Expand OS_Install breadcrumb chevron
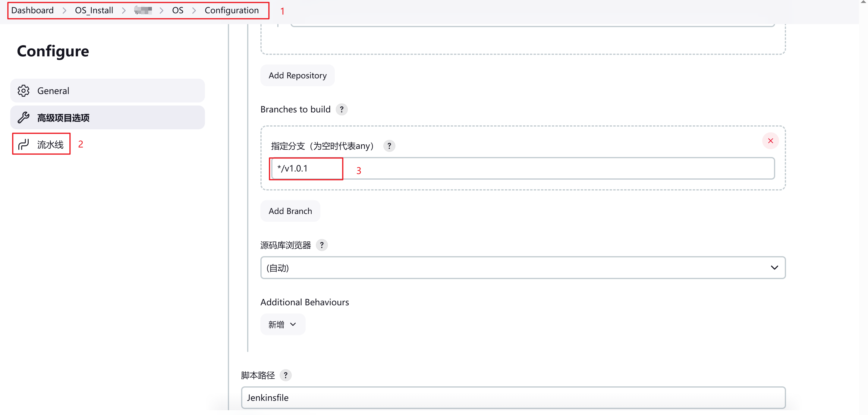The image size is (868, 415). coord(124,11)
